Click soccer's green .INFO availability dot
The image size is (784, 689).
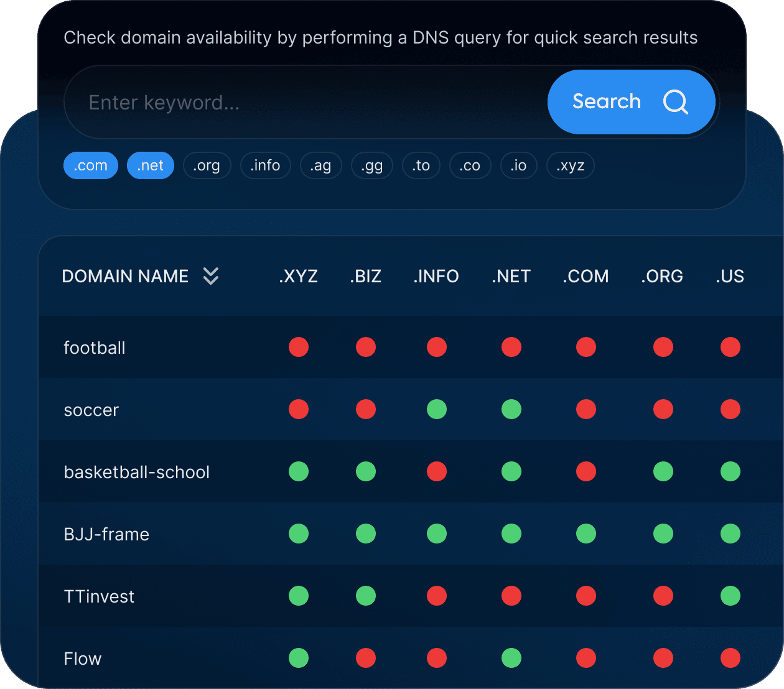[x=437, y=409]
